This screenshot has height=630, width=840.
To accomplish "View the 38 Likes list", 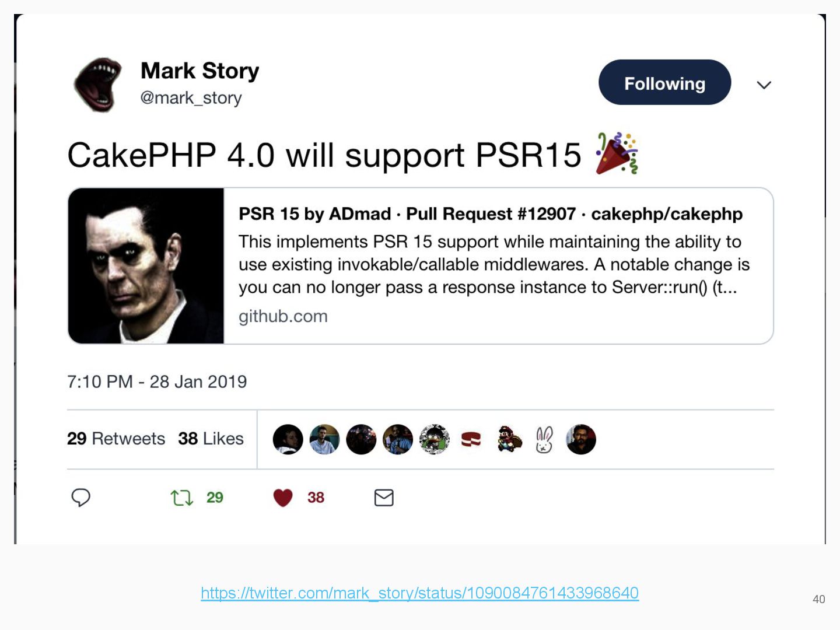I will [x=211, y=439].
